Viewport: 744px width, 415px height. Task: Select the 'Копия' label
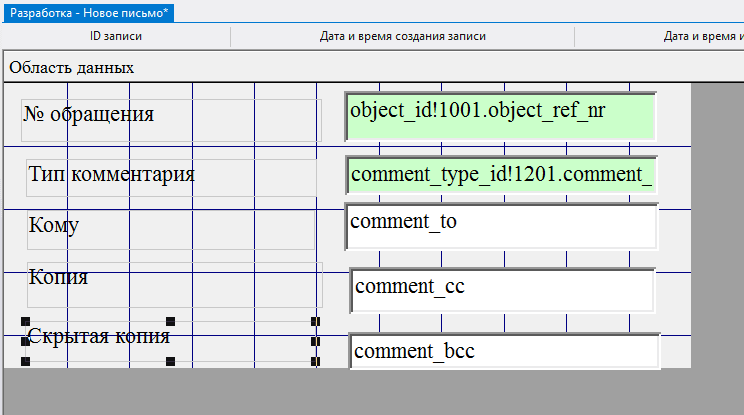pyautogui.click(x=58, y=277)
